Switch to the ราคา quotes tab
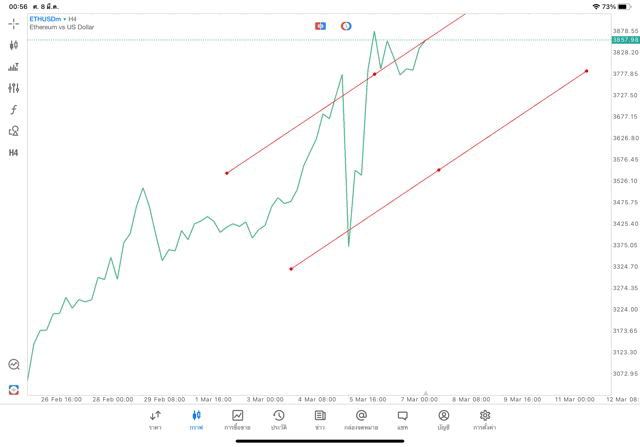This screenshot has height=447, width=640. [155, 420]
